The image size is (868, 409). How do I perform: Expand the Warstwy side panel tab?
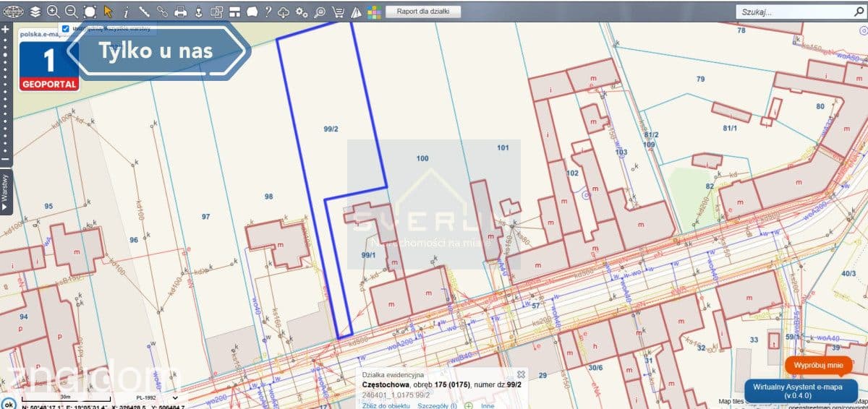coord(6,191)
